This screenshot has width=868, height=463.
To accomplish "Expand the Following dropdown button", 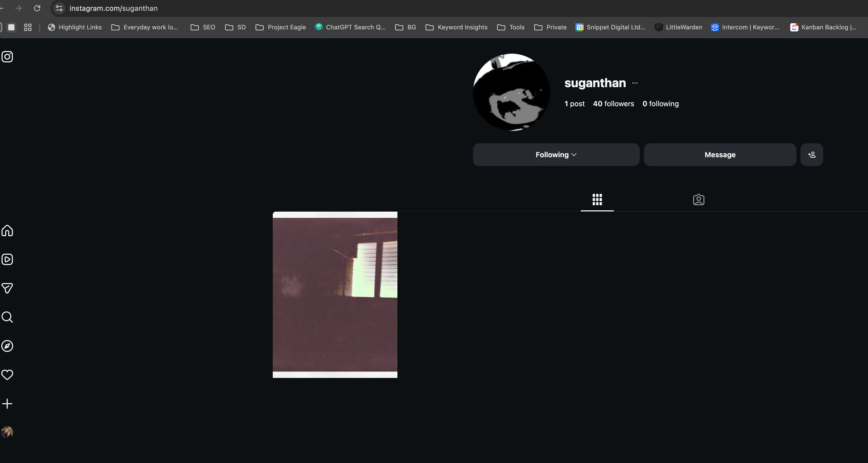I will 556,155.
